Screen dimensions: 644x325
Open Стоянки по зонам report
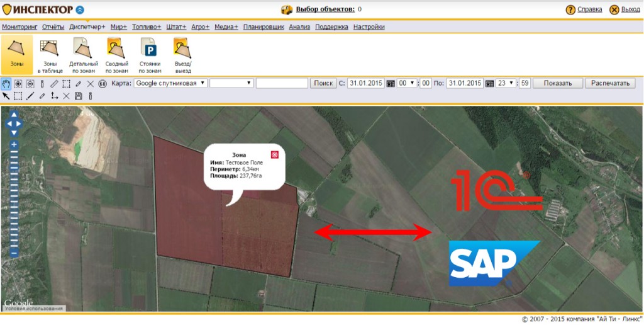[150, 55]
